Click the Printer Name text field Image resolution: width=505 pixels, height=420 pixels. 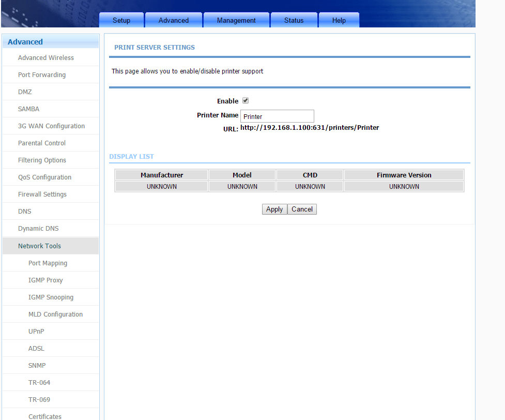pyautogui.click(x=277, y=116)
